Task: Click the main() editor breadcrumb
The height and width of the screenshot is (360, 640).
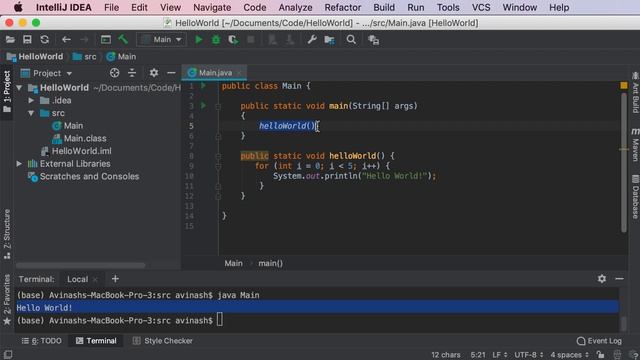Action: point(271,263)
